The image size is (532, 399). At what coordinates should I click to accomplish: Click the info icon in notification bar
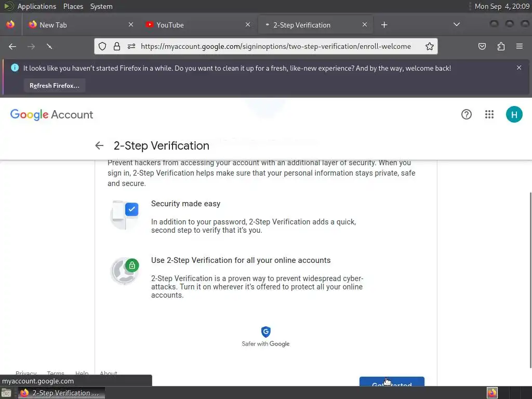[x=15, y=68]
